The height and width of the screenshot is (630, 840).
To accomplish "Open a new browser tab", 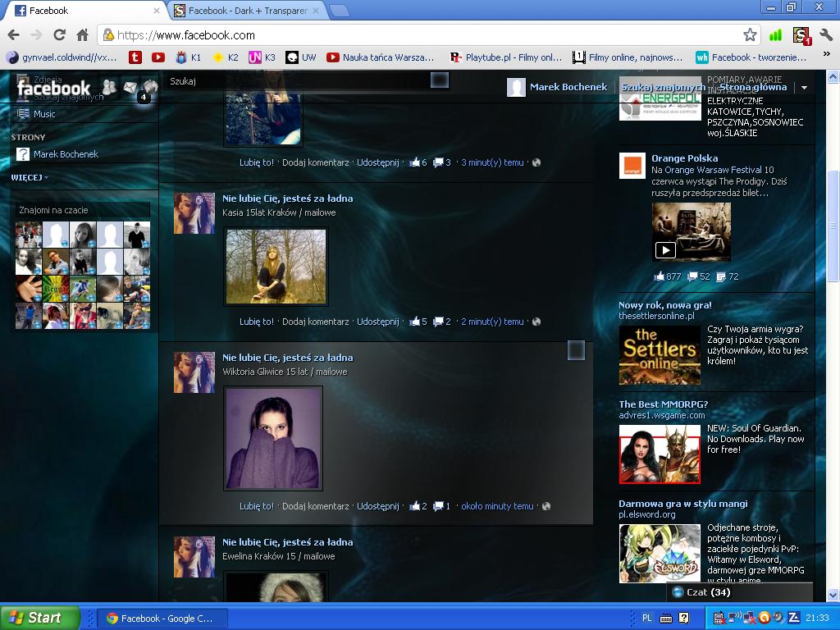I will 339,11.
